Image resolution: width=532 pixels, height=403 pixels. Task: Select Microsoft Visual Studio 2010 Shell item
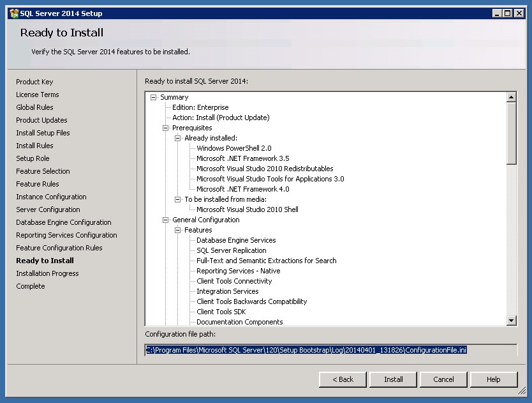tap(247, 209)
